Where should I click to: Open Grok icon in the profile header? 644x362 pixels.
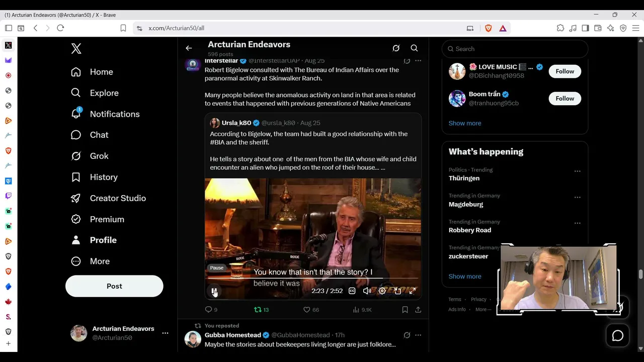tap(396, 48)
